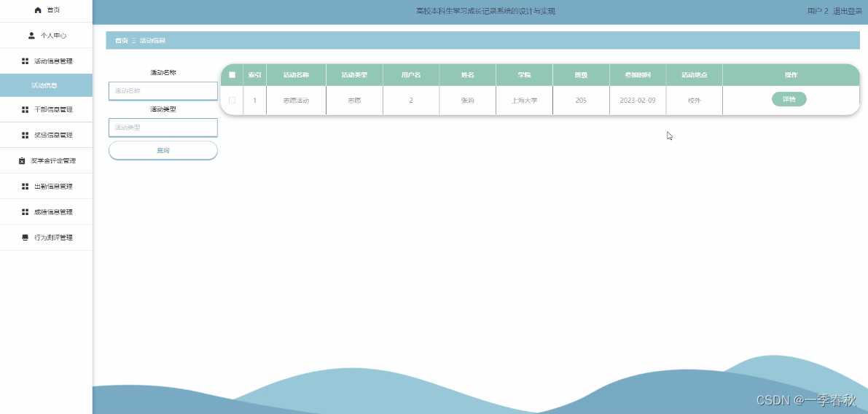This screenshot has height=414, width=868.
Task: Click the 查询 search button
Action: 163,150
